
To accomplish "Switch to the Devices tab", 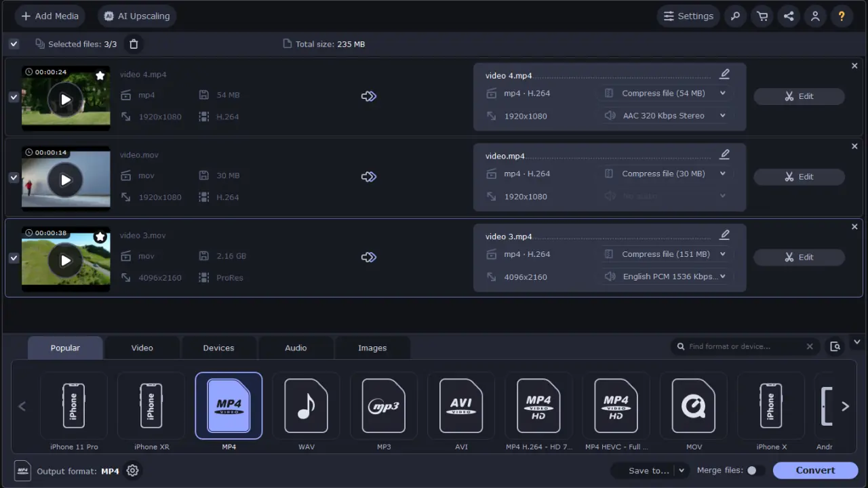I will coord(218,348).
